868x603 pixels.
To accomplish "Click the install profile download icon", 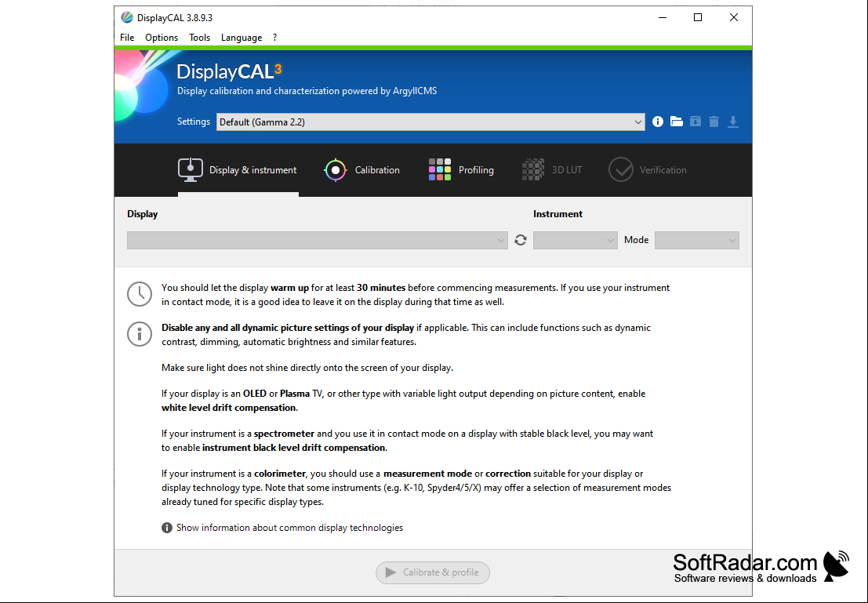I will 733,122.
